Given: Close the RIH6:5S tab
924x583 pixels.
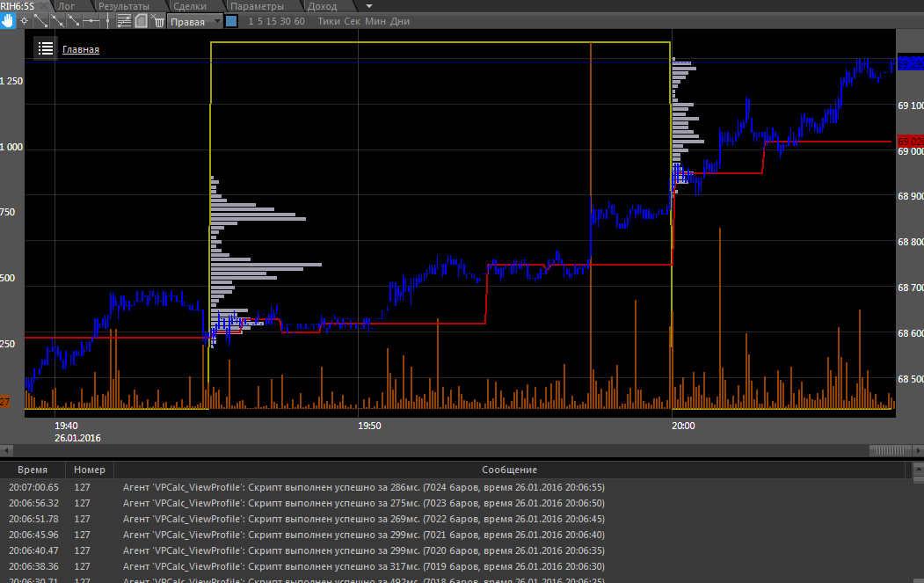Looking at the screenshot, I should (43, 6).
